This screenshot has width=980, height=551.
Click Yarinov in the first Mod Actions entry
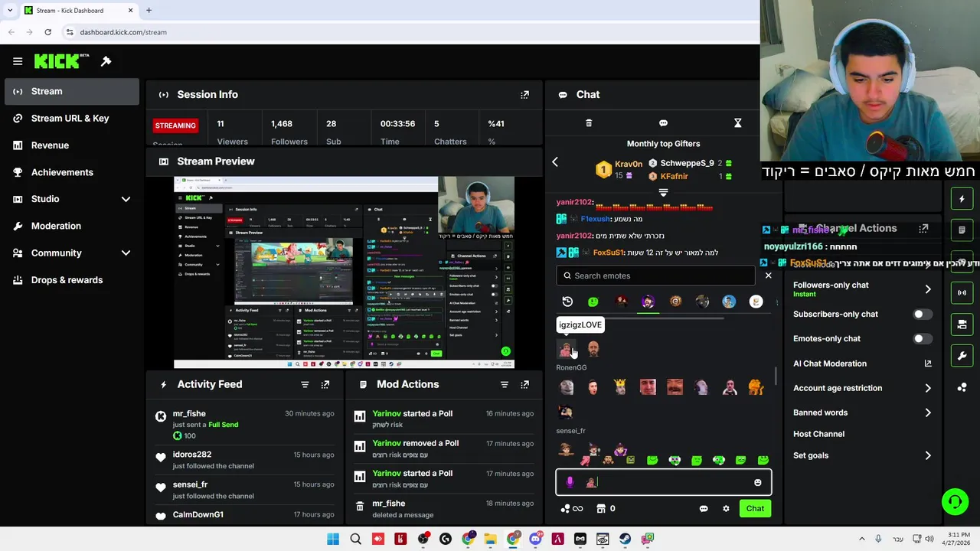(x=387, y=413)
